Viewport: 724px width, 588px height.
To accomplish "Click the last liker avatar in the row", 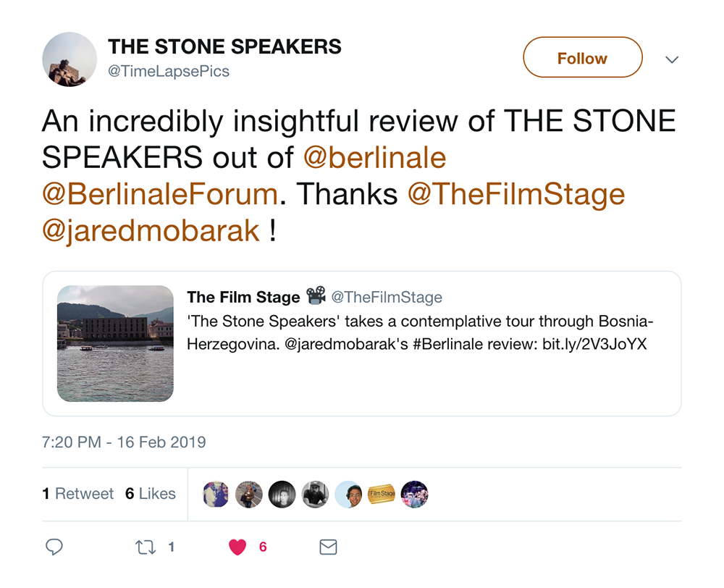I will point(415,494).
